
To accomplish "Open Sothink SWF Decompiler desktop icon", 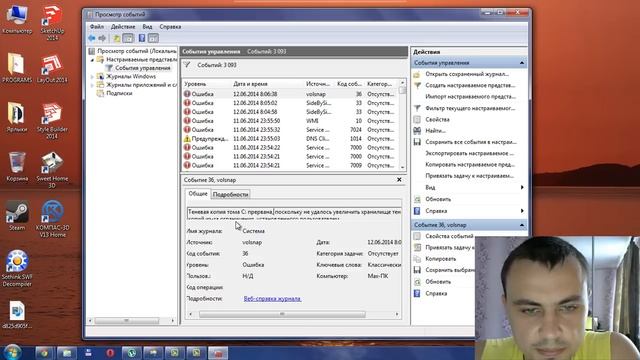I will pos(17,268).
